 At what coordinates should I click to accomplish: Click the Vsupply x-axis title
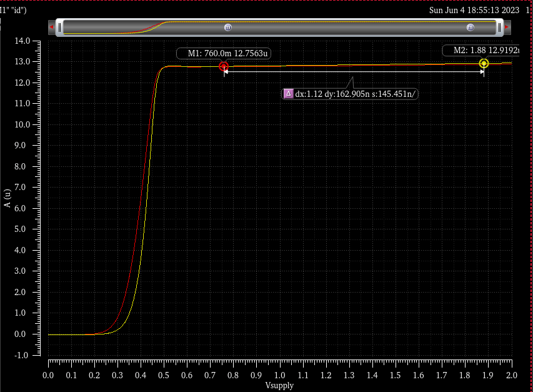[279, 385]
